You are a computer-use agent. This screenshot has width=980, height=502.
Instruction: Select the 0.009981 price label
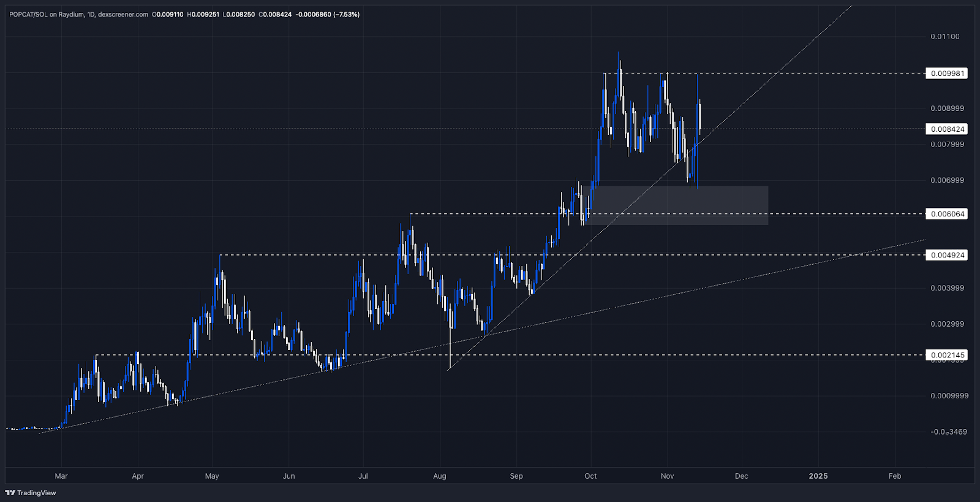(x=947, y=74)
